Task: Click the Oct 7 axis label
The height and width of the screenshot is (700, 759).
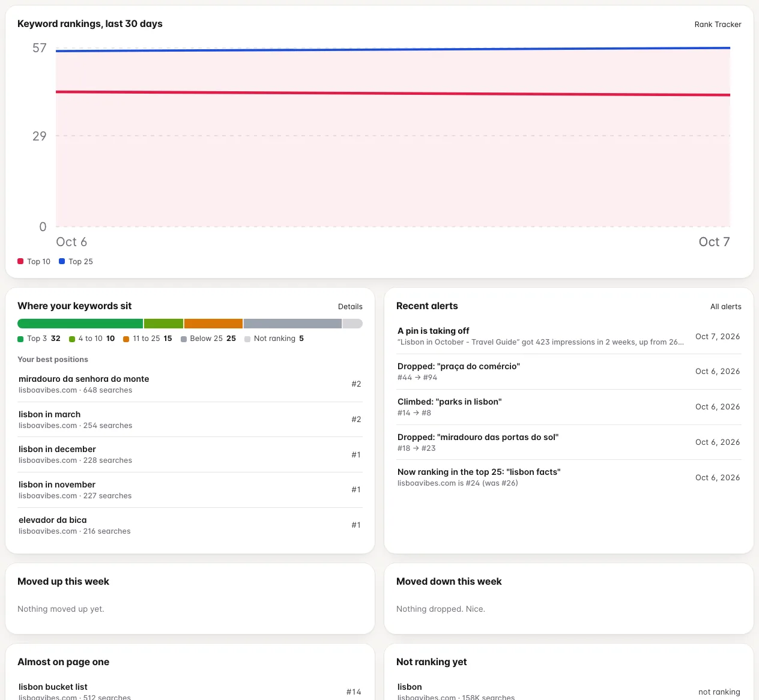Action: click(x=714, y=242)
